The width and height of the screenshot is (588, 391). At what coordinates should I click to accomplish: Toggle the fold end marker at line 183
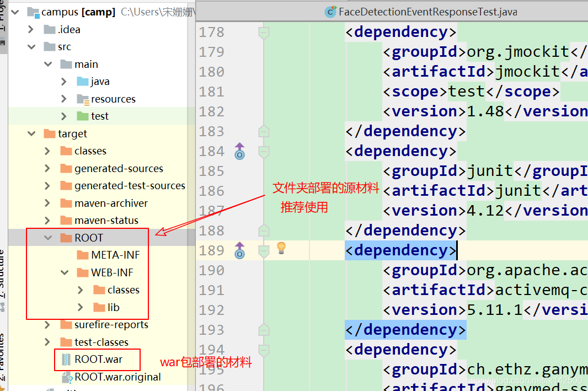pyautogui.click(x=264, y=131)
